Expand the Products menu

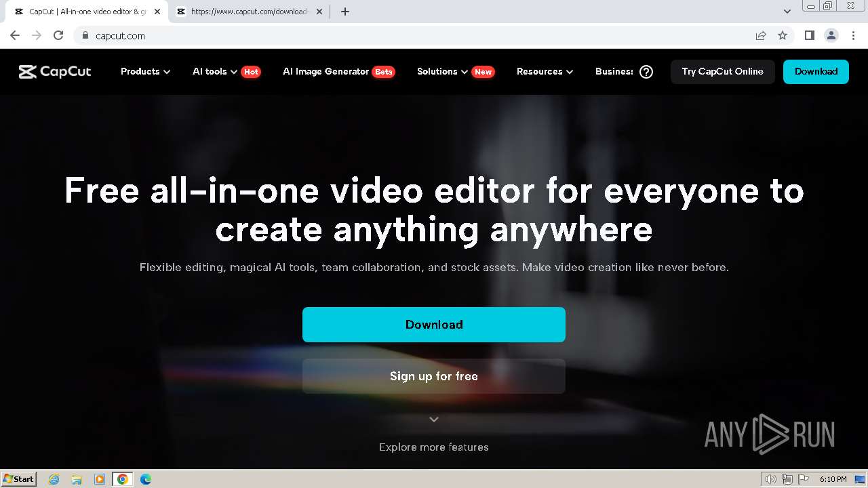coord(145,72)
